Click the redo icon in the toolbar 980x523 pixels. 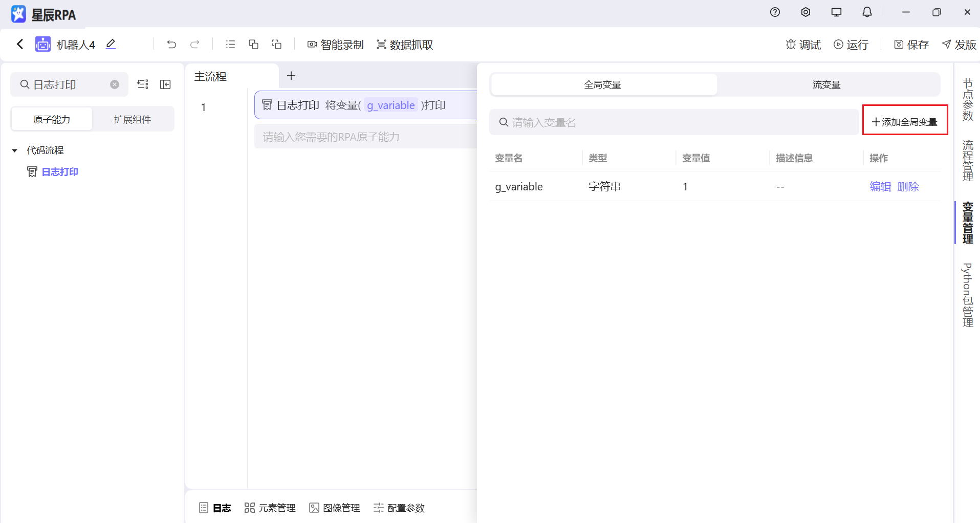195,45
